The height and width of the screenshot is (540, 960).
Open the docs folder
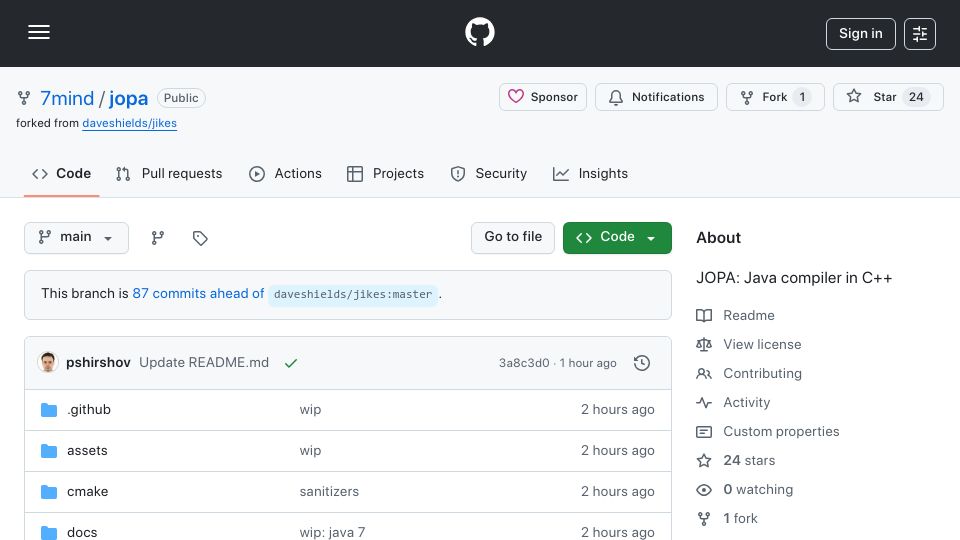tap(82, 532)
